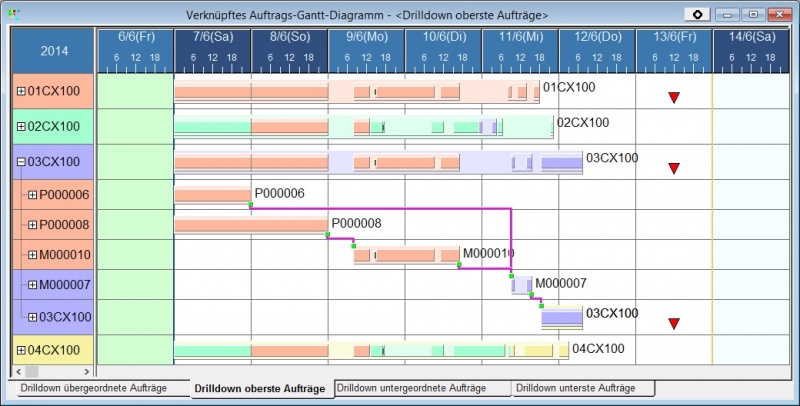Viewport: 800px width, 406px height.
Task: Click the 9/6(Mo) date column header
Action: (x=366, y=37)
